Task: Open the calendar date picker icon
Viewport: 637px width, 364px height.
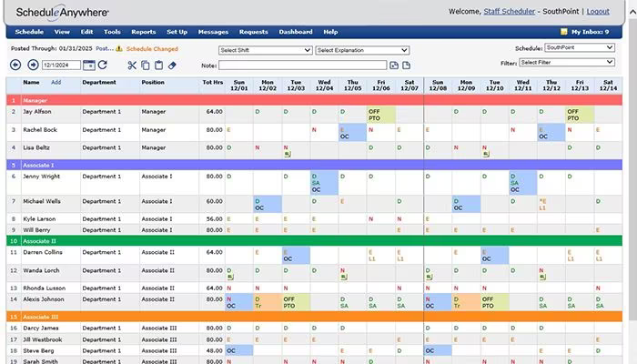Action: (x=89, y=65)
